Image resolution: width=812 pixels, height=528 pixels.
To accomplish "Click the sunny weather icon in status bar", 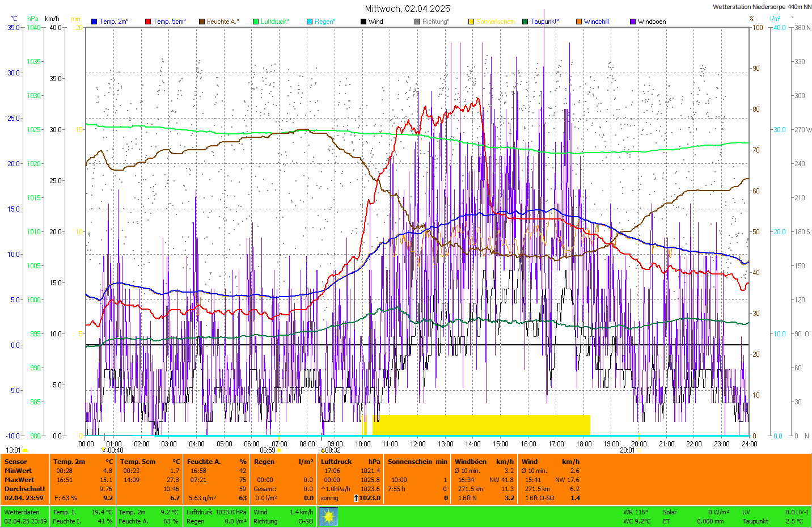I will pyautogui.click(x=328, y=517).
